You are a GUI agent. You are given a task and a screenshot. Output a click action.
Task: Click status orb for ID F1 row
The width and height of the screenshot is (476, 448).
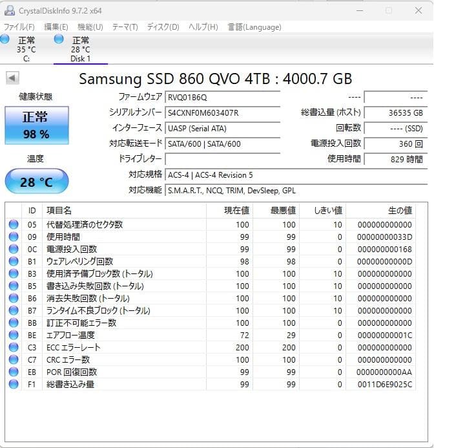click(x=14, y=384)
